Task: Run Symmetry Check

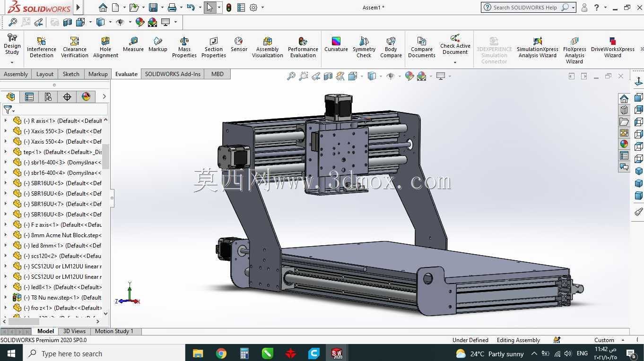Action: pyautogui.click(x=364, y=47)
